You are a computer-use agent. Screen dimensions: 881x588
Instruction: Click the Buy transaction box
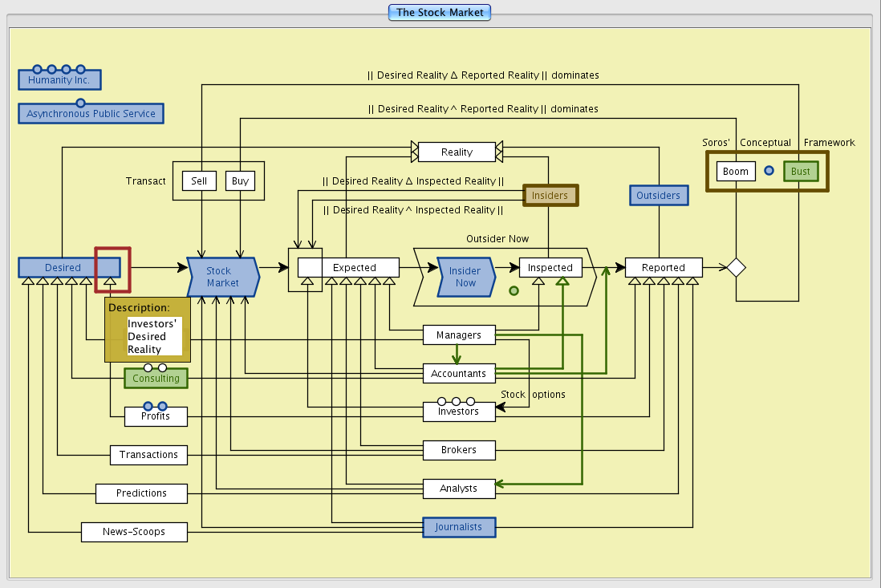(x=240, y=181)
